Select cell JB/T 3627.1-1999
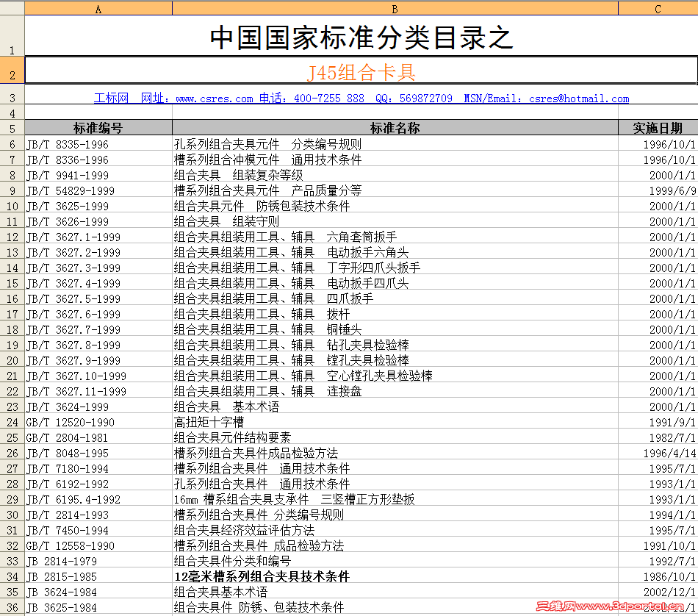Viewport: 698px width, 616px height. [x=98, y=237]
